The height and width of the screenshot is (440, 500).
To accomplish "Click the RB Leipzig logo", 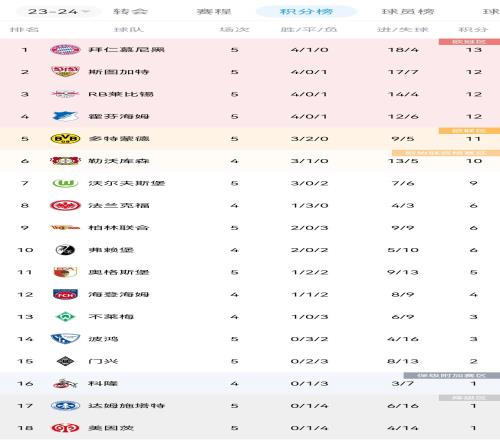I will coord(65,94).
